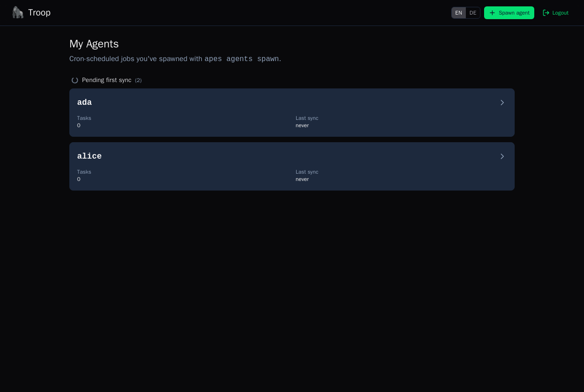Viewport: 584px width, 392px height.
Task: Click the apes agents spawn code text
Action: (242, 59)
